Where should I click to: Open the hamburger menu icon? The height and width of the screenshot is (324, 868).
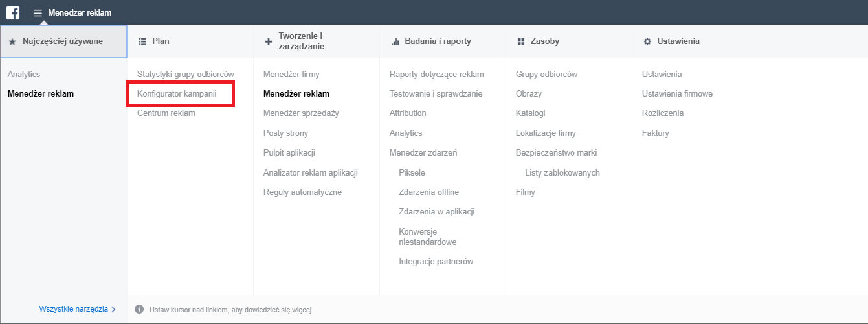38,12
